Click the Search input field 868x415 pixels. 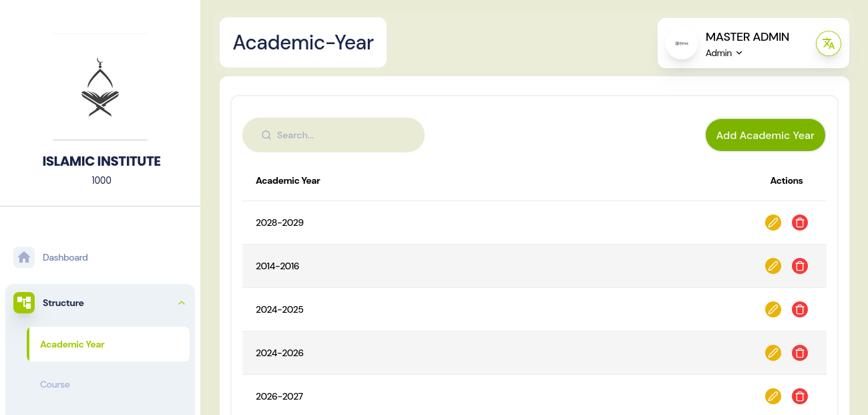341,135
